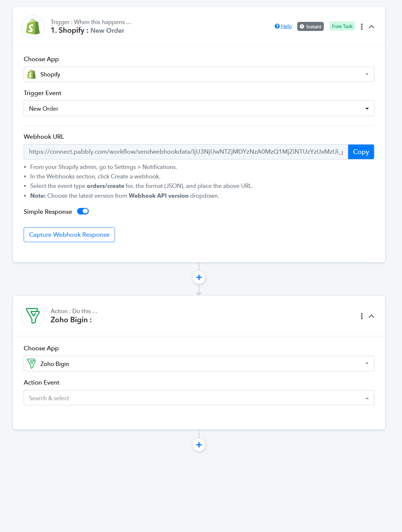Screen dimensions: 402x532
Task: Click the Shopify logo in trigger header
Action: click(33, 27)
